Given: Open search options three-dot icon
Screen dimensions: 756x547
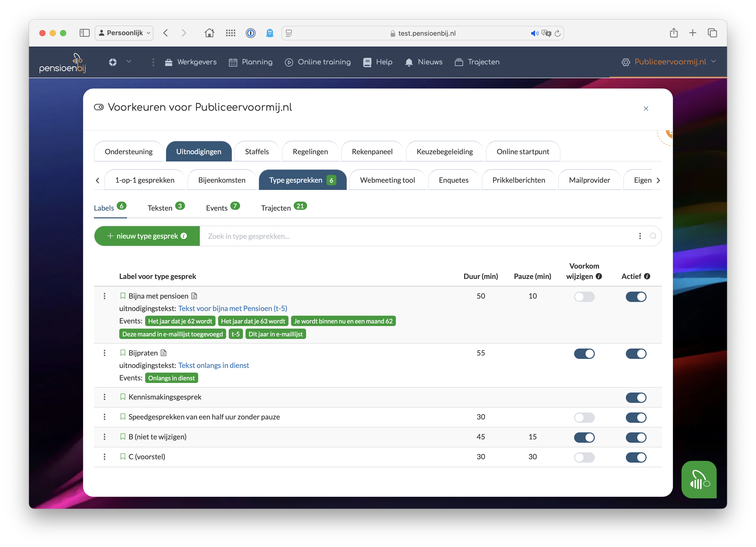Looking at the screenshot, I should [640, 236].
